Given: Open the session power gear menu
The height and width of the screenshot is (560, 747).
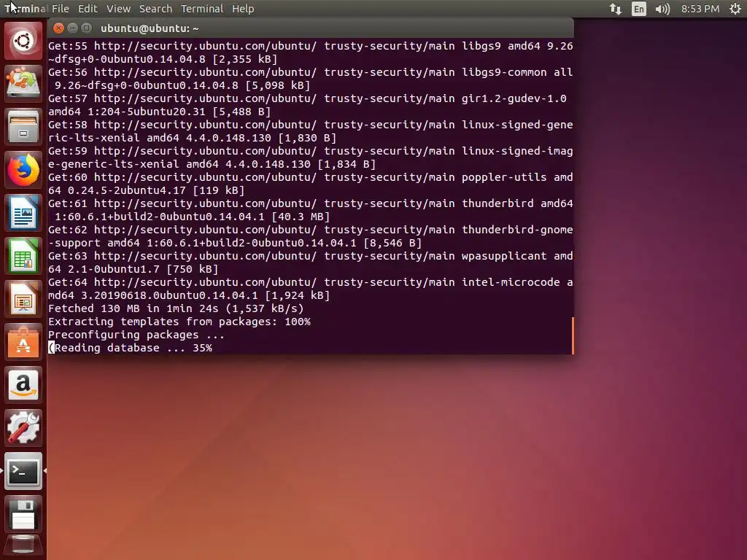Looking at the screenshot, I should point(735,9).
